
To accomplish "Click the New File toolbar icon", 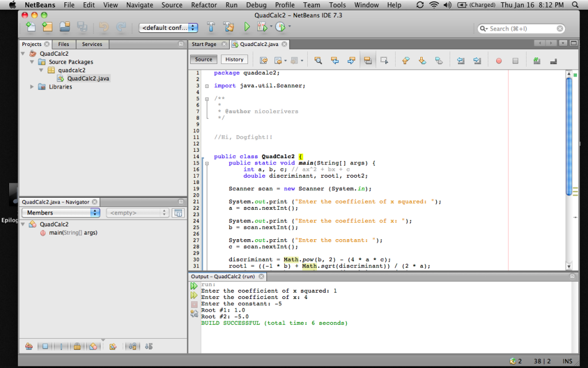I will click(x=30, y=27).
